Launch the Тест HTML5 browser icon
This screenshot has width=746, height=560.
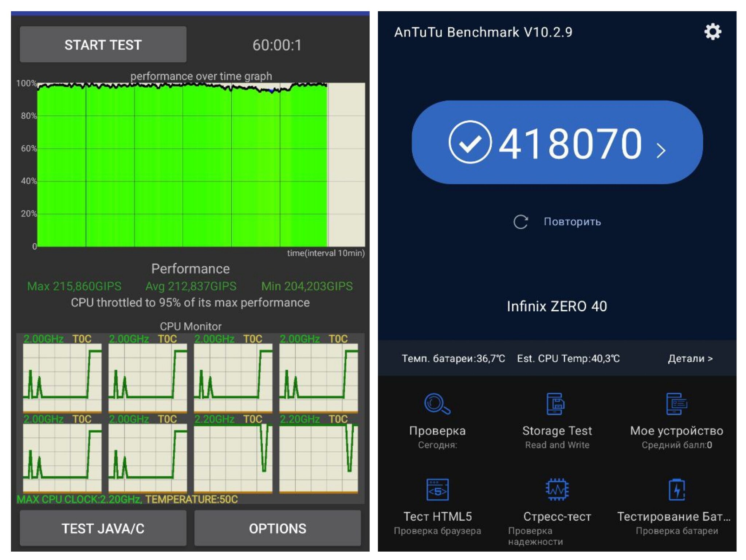click(x=437, y=490)
